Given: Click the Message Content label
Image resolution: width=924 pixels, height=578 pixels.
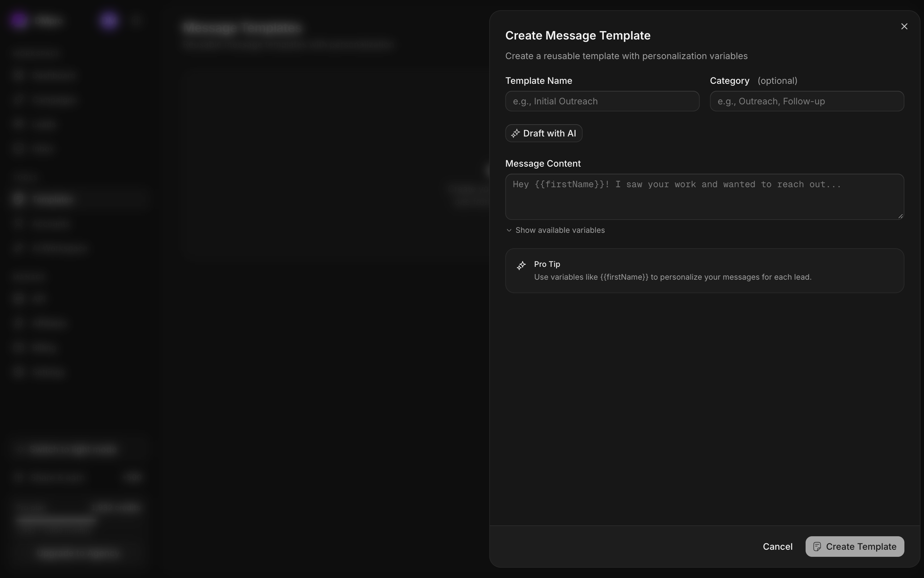Looking at the screenshot, I should (543, 164).
